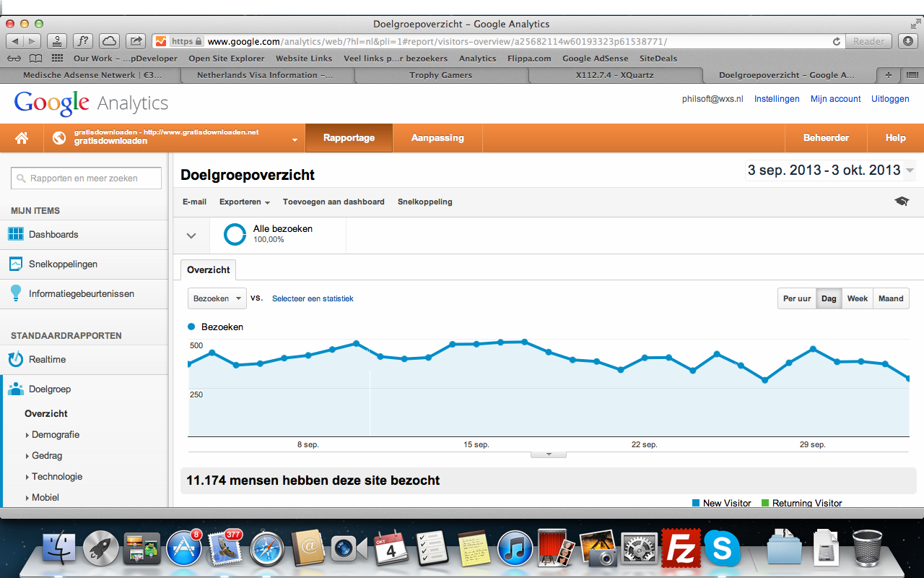Open the Top Sites grid icon
The image size is (924, 578).
pyautogui.click(x=57, y=59)
